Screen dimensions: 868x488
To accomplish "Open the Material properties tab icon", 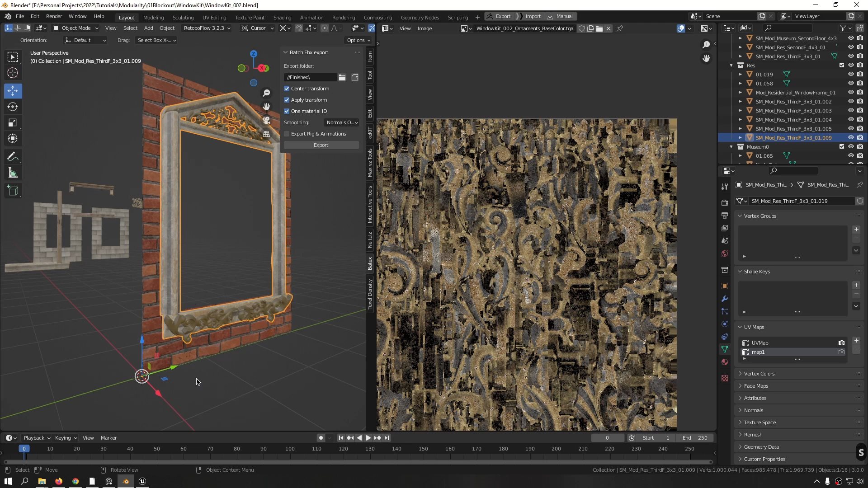I will click(x=725, y=362).
